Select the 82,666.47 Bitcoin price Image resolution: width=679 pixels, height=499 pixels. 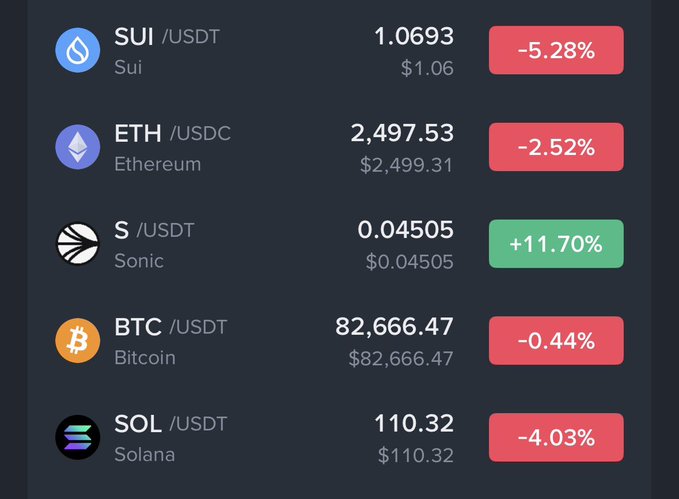pyautogui.click(x=394, y=327)
